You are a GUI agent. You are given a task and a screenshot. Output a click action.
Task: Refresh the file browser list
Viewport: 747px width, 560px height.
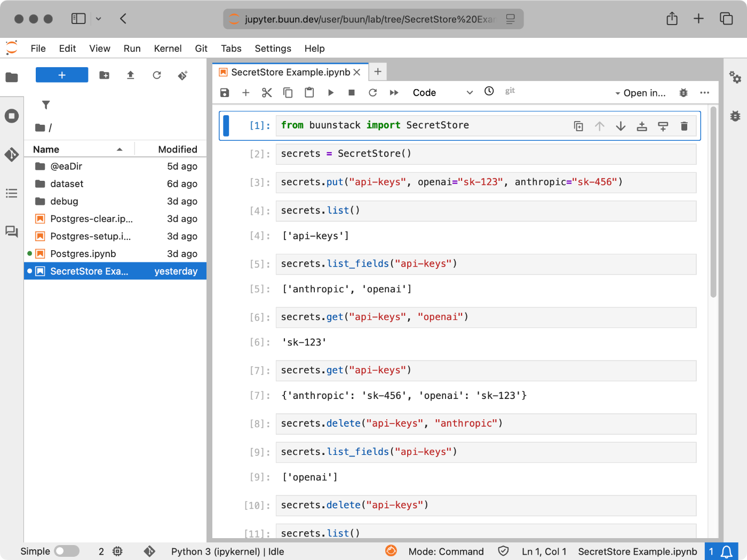coord(157,75)
